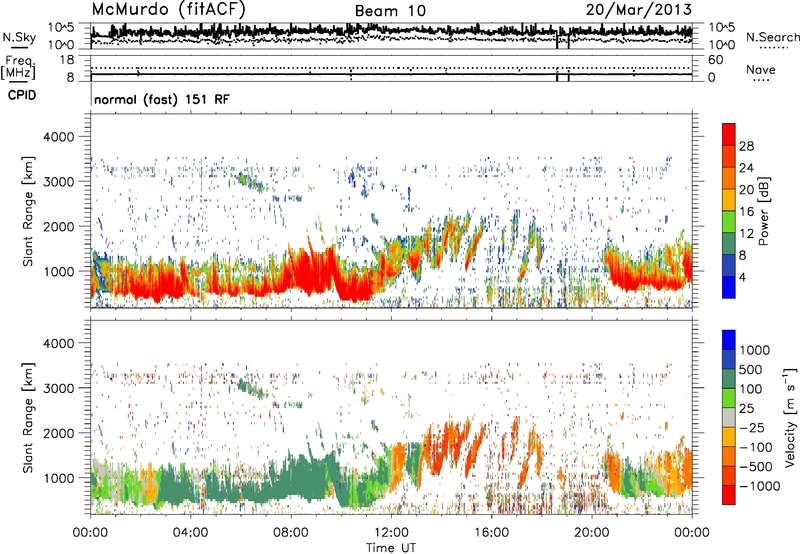Select the Slant Range label of velocity panel
This screenshot has width=800, height=554.
pyautogui.click(x=28, y=418)
